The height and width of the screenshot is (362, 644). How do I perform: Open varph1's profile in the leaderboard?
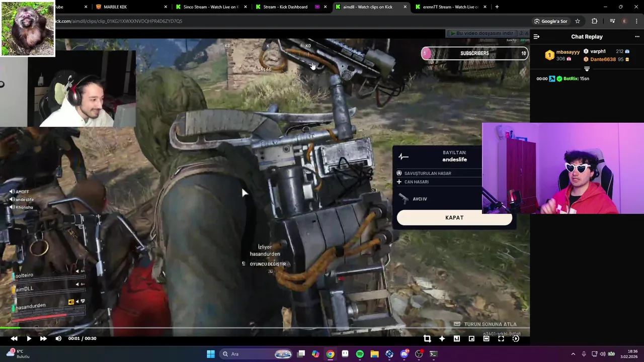click(x=598, y=51)
